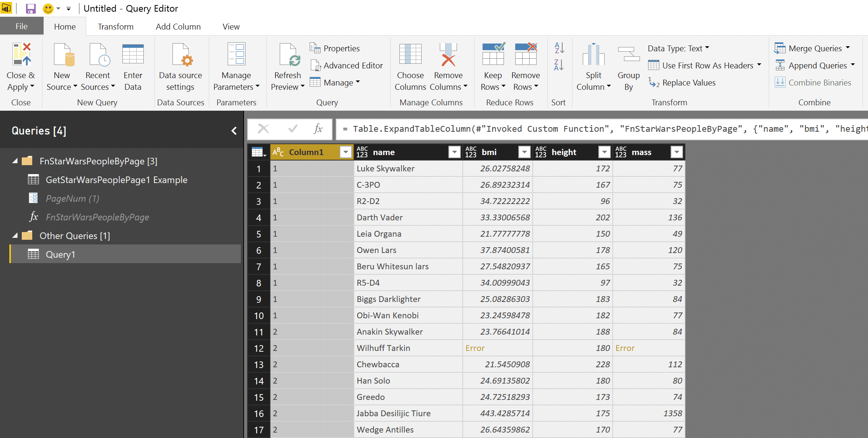Open the name column filter dropdown

(454, 152)
